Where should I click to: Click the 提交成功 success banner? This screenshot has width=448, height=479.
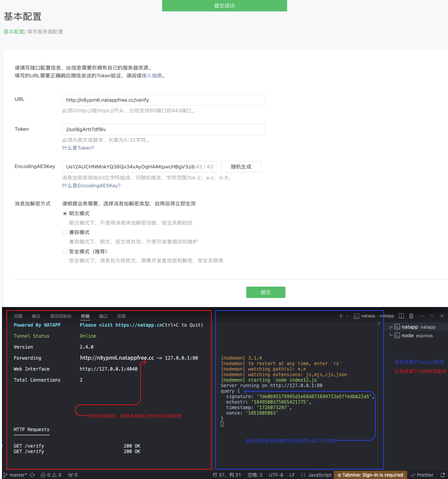click(225, 5)
